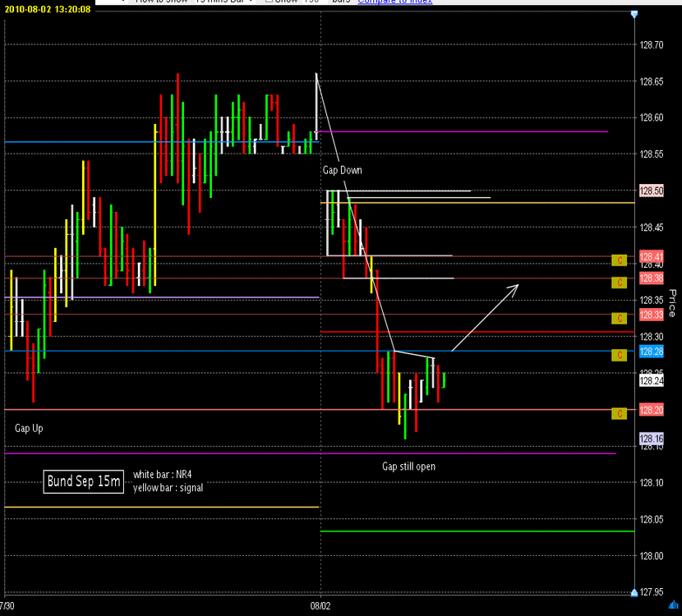Click the 'Gap Down' annotation
Image resolution: width=682 pixels, height=616 pixels.
coord(343,170)
